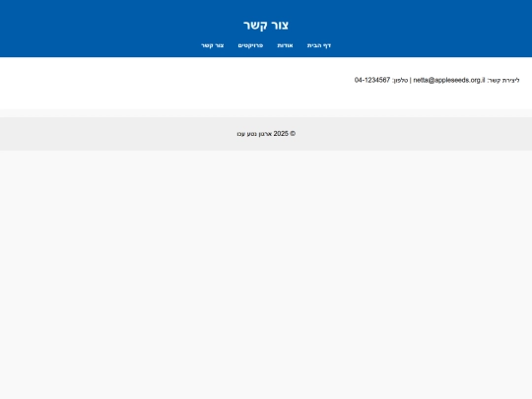Image resolution: width=532 pixels, height=399 pixels.
Task: Click the צור קשר navigation menu link
Action: pos(213,45)
